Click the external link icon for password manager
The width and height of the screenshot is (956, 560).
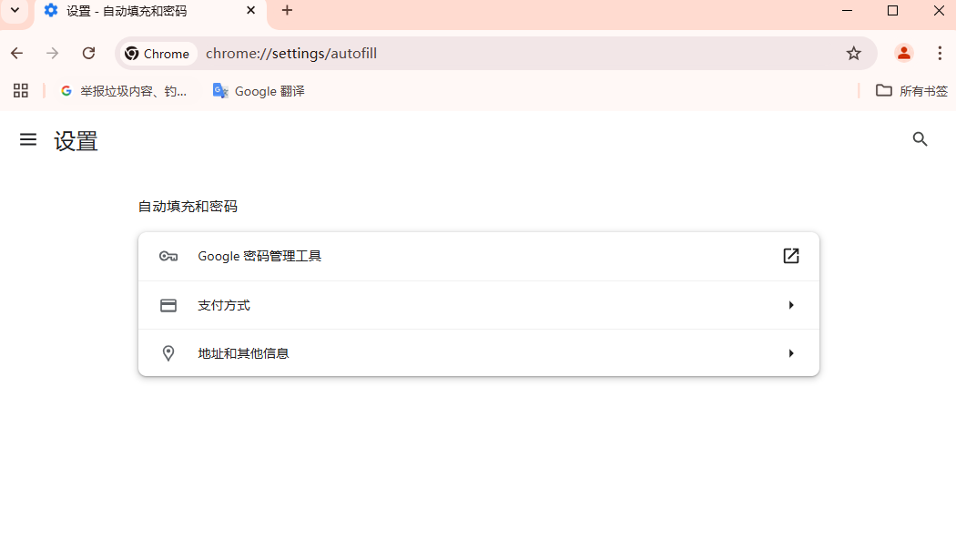pos(791,256)
